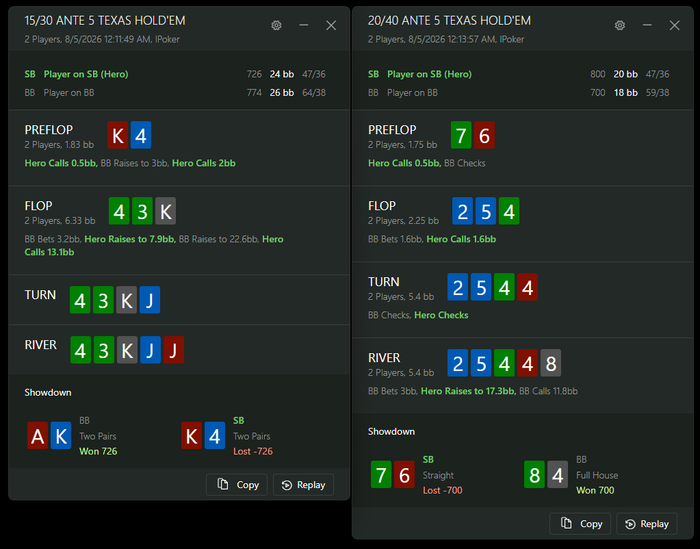Select Player on SB (Hero) in 15/30 window
The image size is (700, 549).
[x=86, y=74]
